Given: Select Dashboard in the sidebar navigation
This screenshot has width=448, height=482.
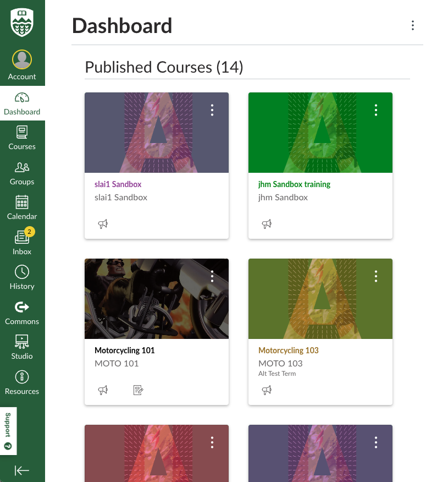Looking at the screenshot, I should tap(22, 103).
